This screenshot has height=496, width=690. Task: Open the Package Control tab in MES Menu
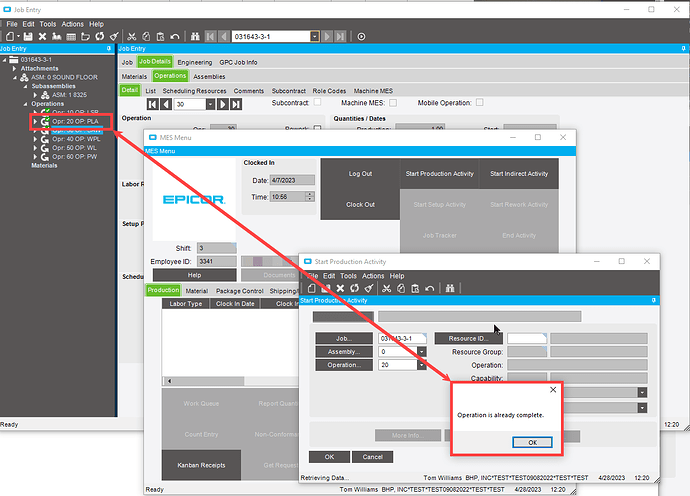click(239, 291)
